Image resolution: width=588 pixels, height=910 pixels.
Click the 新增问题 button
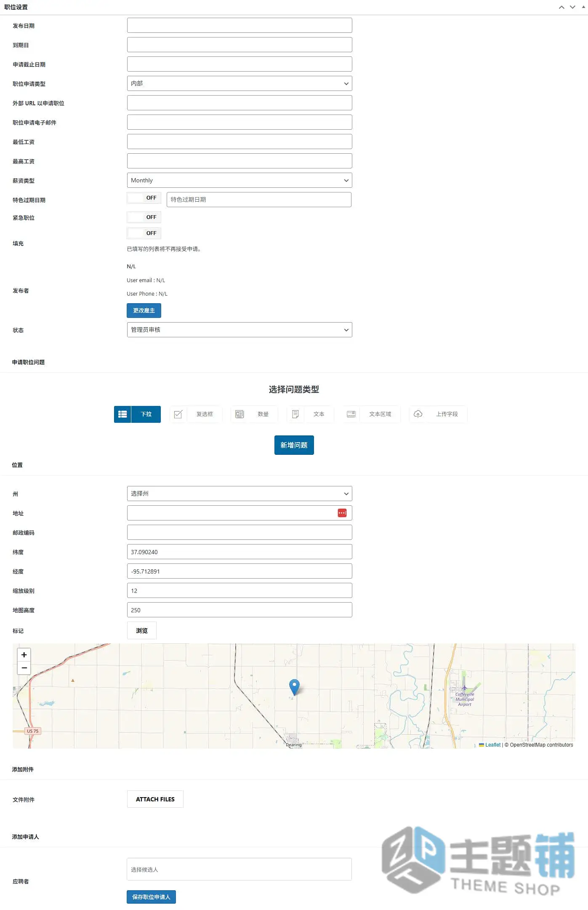coord(294,445)
